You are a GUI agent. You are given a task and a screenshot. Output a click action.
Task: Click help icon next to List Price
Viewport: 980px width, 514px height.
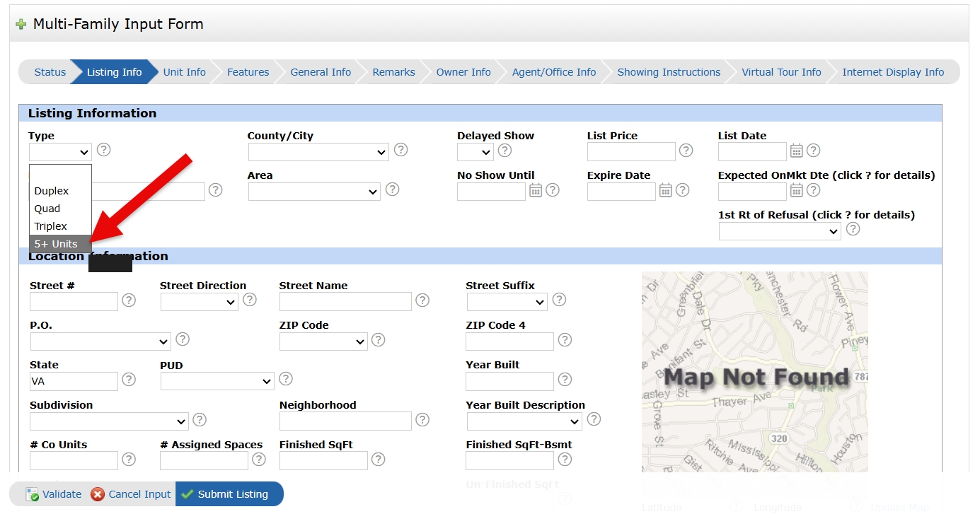point(686,151)
